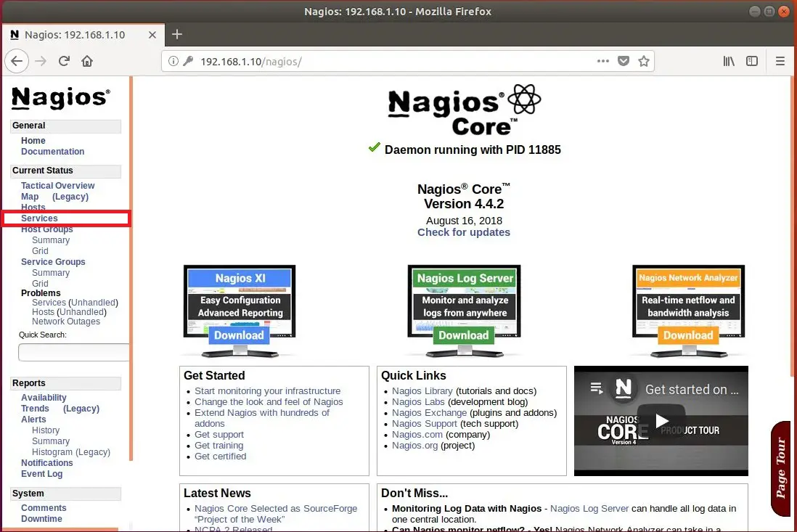
Task: Open the page actions ellipsis dropdown
Action: (x=602, y=61)
